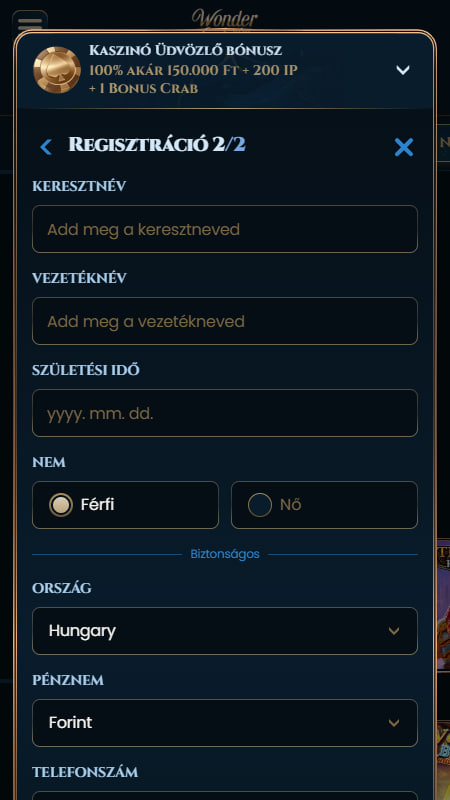The height and width of the screenshot is (800, 450).
Task: Select the Férfi gender radio option
Action: coord(126,505)
